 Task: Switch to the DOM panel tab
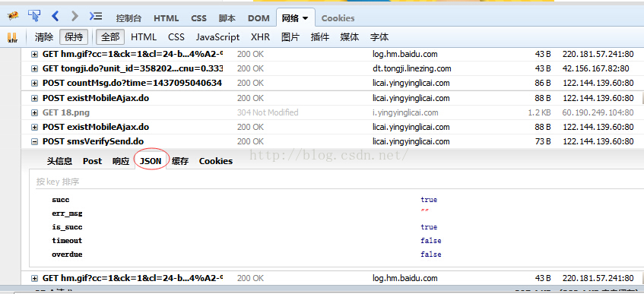coord(259,18)
